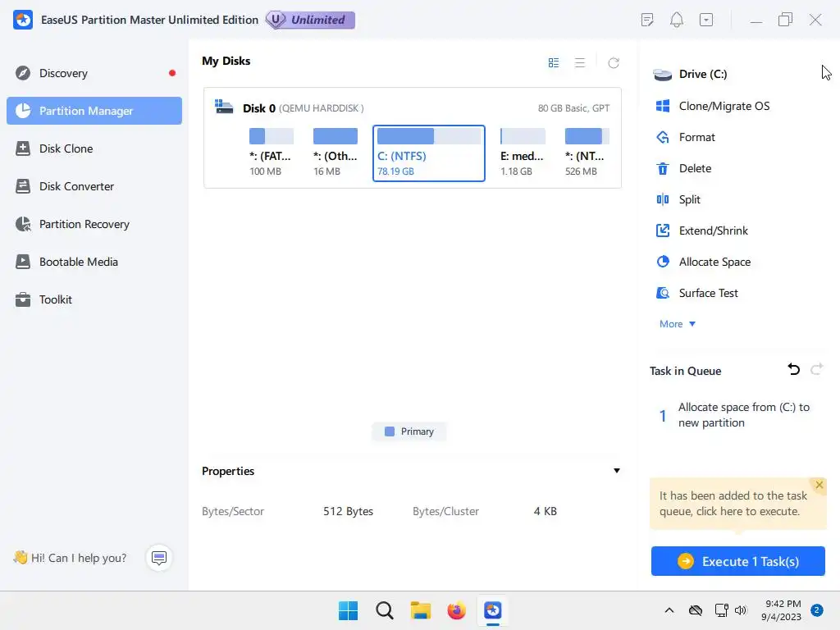Image resolution: width=840 pixels, height=630 pixels.
Task: Show hidden system tray icons
Action: click(x=669, y=610)
